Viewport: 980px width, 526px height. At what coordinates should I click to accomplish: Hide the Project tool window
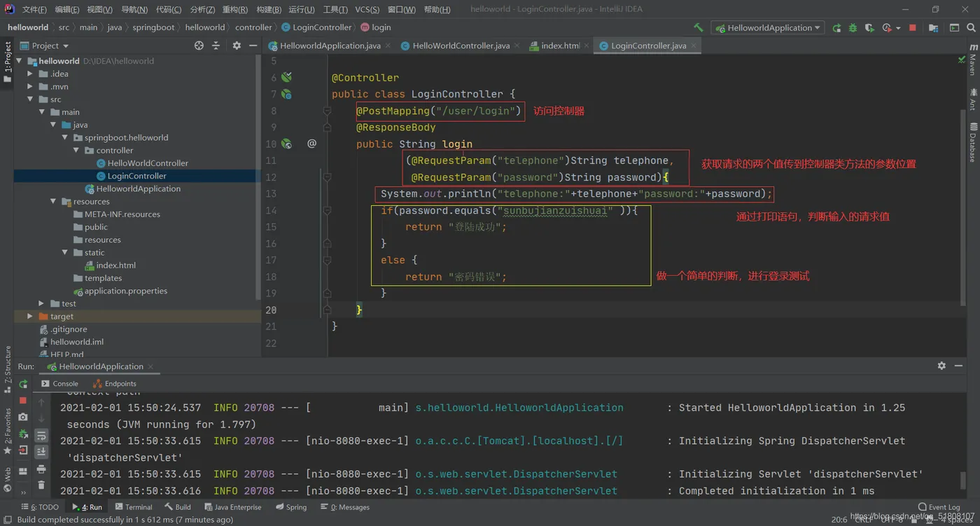[253, 46]
